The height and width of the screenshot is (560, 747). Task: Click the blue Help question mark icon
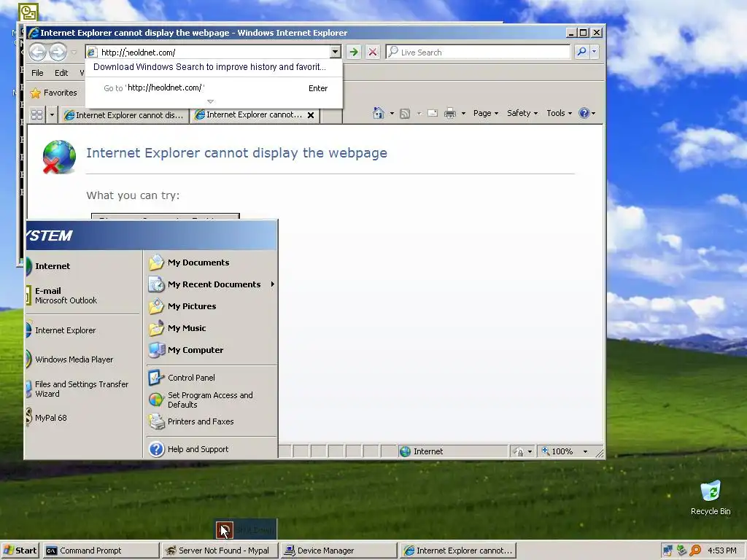point(584,113)
